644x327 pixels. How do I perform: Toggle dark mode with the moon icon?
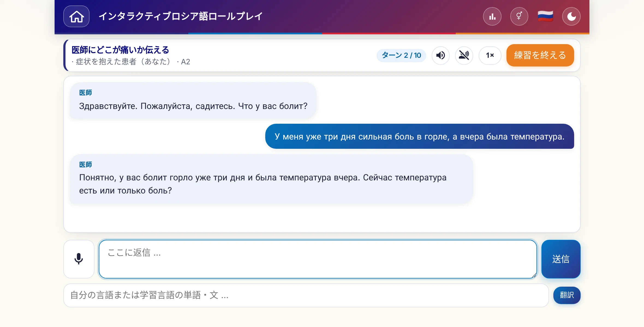[x=571, y=16]
